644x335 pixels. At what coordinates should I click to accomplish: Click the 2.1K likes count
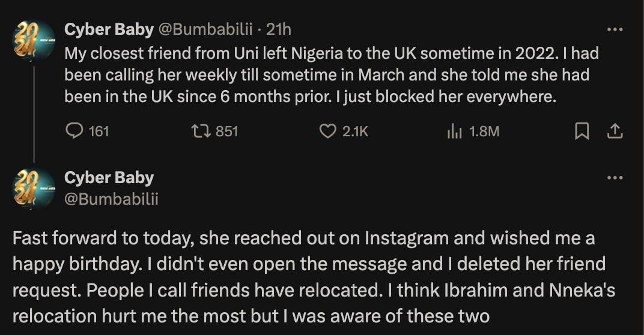[354, 131]
